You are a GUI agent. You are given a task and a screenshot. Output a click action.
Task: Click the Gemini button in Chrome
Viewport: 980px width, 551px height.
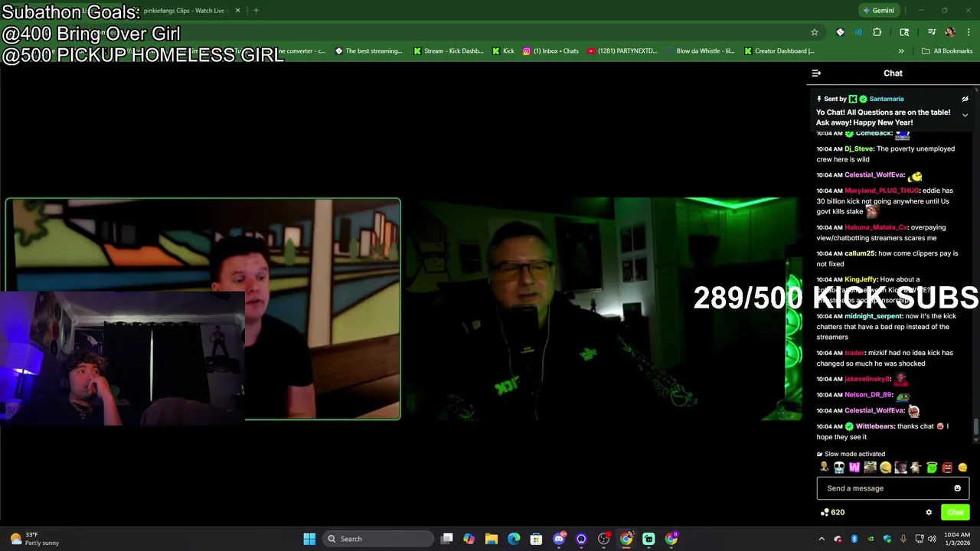(x=877, y=11)
